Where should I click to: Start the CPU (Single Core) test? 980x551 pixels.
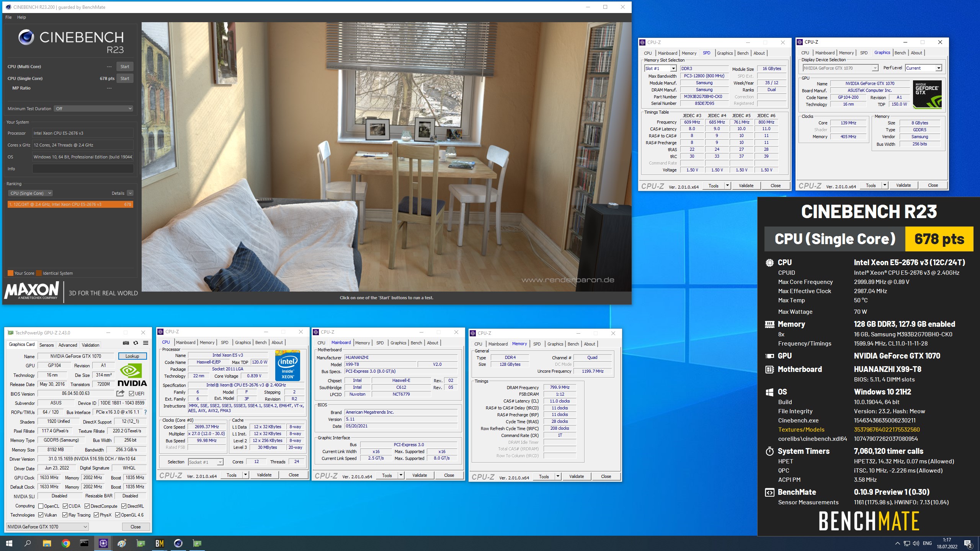[x=125, y=78]
